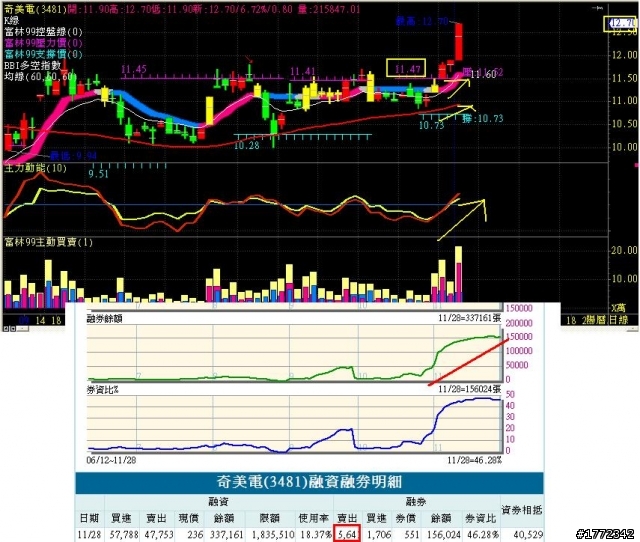
Task: Select 富林99壓力價(0) indicator label
Action: tap(43, 43)
